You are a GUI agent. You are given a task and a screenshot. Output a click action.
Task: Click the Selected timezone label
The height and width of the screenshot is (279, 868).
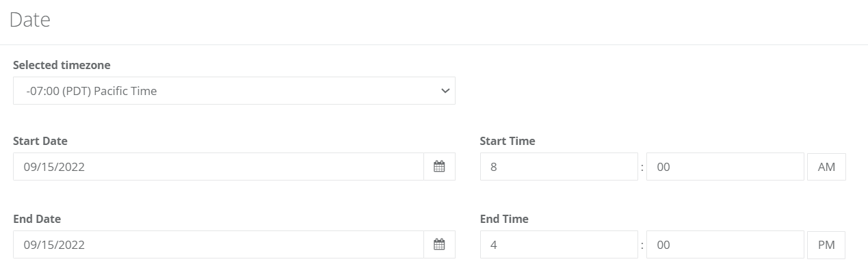click(62, 65)
